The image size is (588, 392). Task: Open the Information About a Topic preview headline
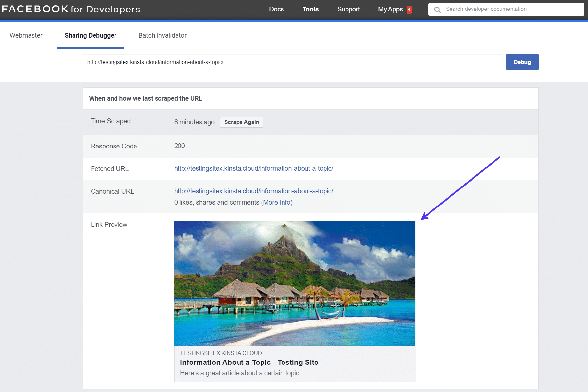tap(249, 362)
